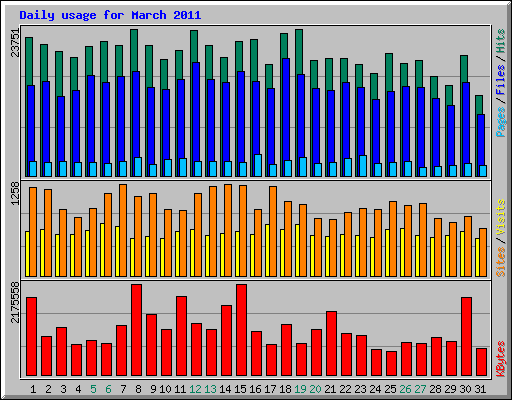
Task: Select the yellow sites bar for day 19
Action: [x=297, y=251]
